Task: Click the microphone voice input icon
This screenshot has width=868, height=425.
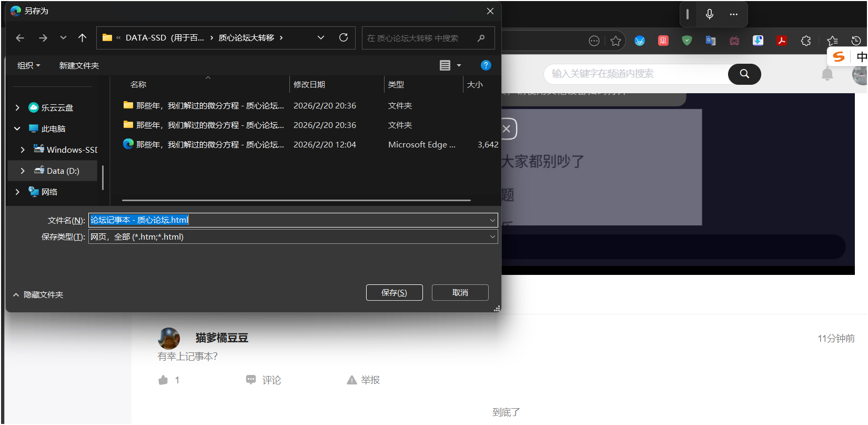Action: point(710,14)
